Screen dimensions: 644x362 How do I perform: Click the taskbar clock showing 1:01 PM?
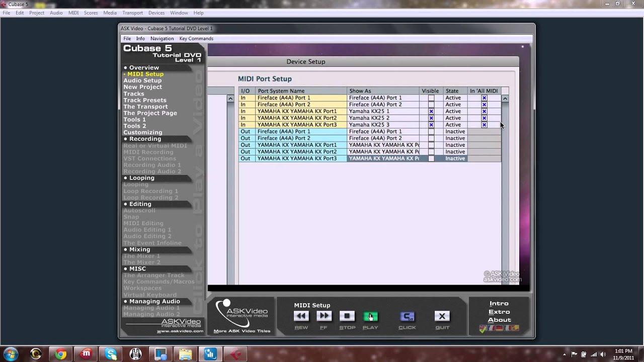click(x=624, y=354)
